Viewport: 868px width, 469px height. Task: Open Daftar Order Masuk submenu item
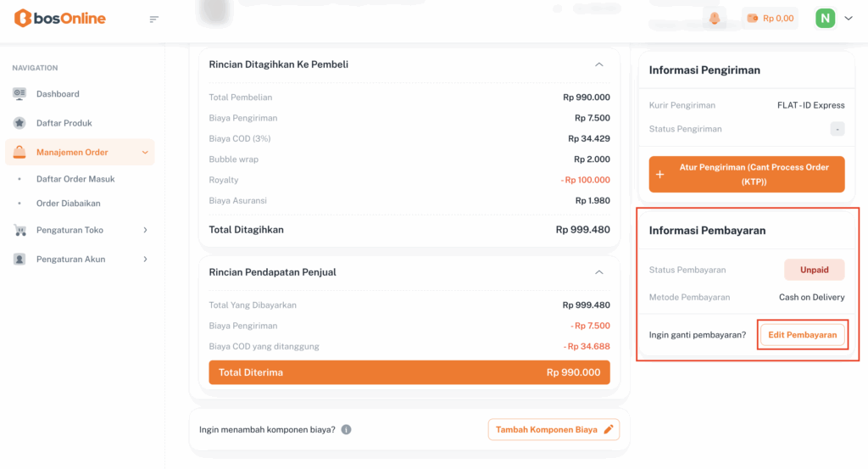75,179
